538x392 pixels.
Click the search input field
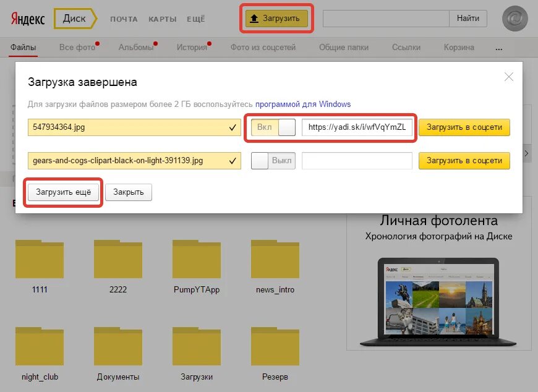pos(386,18)
